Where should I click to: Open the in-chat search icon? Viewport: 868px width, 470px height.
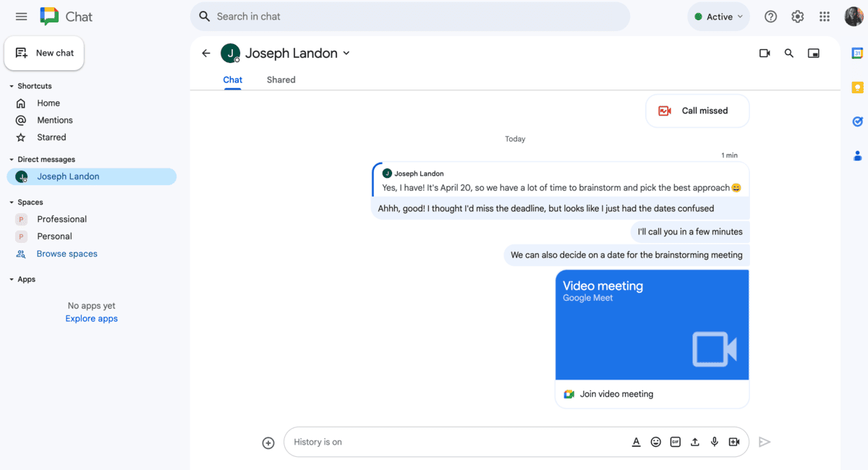(x=789, y=53)
